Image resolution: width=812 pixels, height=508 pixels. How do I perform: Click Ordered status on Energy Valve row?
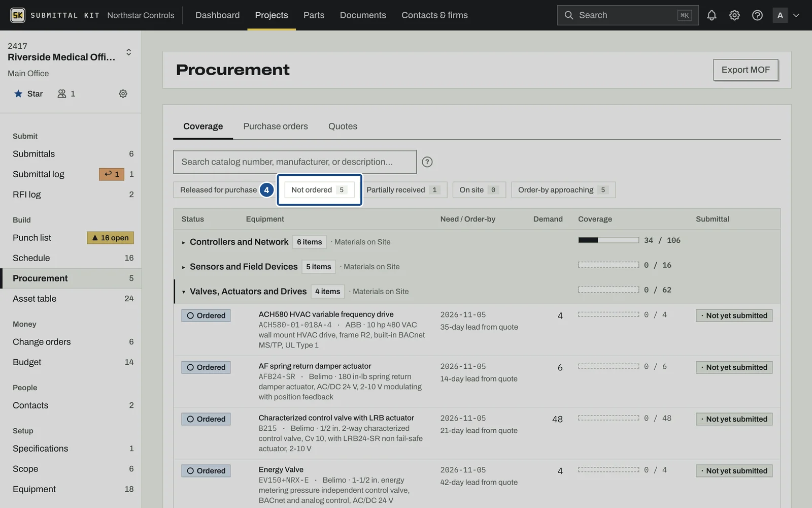pyautogui.click(x=206, y=471)
